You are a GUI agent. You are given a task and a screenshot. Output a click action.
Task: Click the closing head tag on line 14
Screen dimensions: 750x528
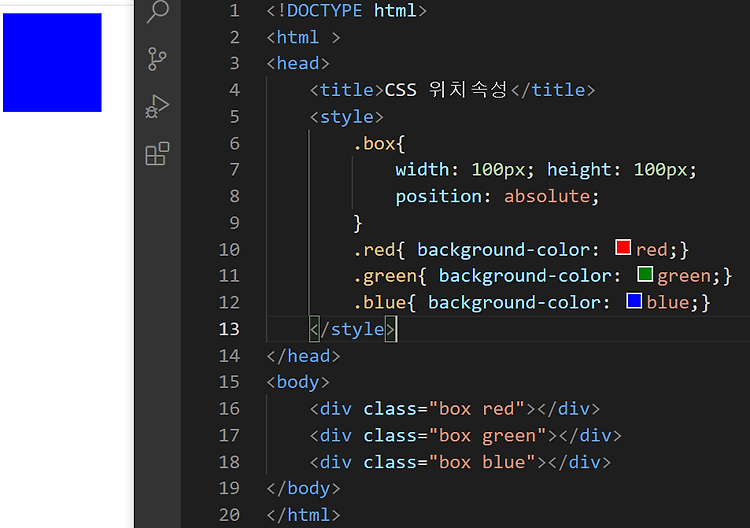click(x=303, y=356)
